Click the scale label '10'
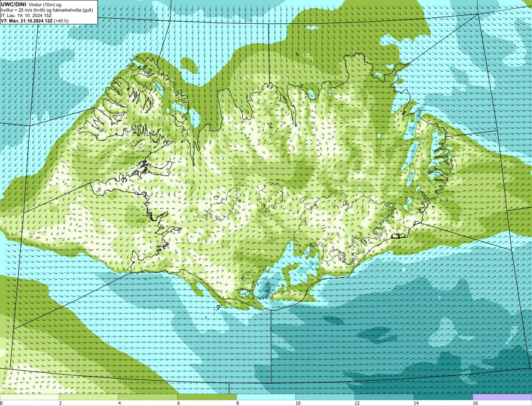The height and width of the screenshot is (406, 532). pos(298,403)
